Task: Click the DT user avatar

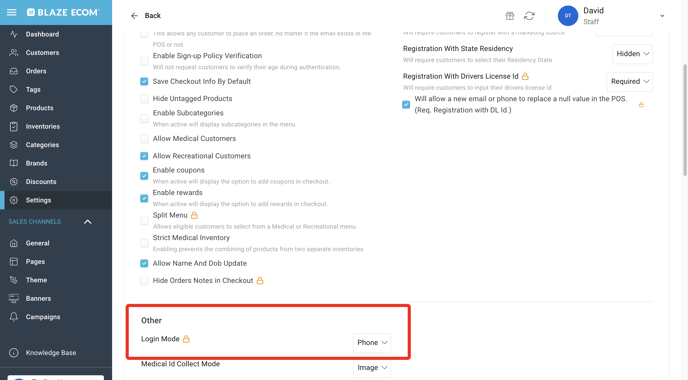Action: point(568,16)
